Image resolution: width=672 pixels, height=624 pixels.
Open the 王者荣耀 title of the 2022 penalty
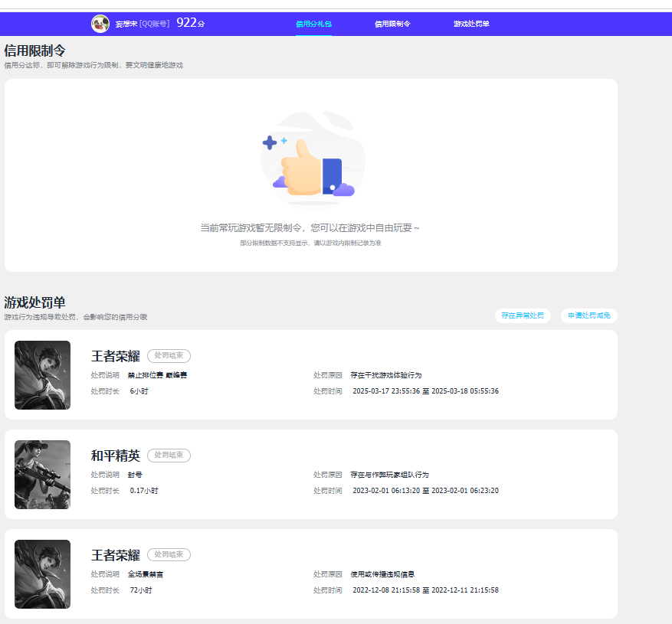[116, 555]
